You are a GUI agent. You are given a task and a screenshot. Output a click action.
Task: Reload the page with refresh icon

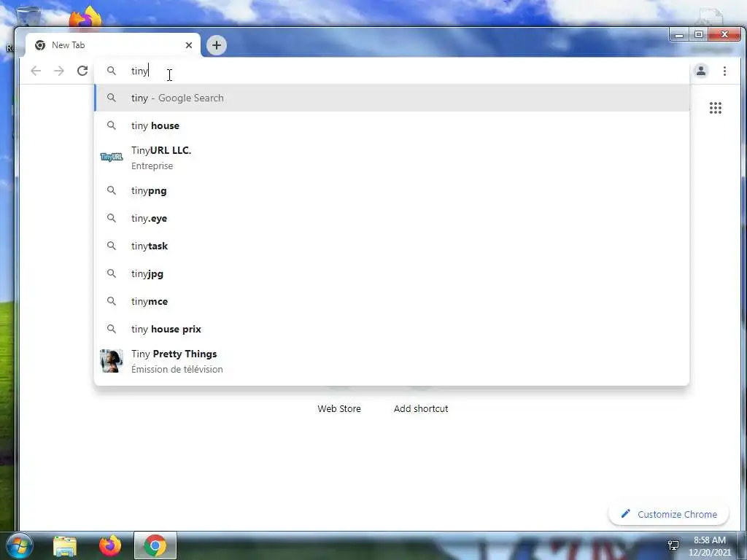[x=82, y=71]
